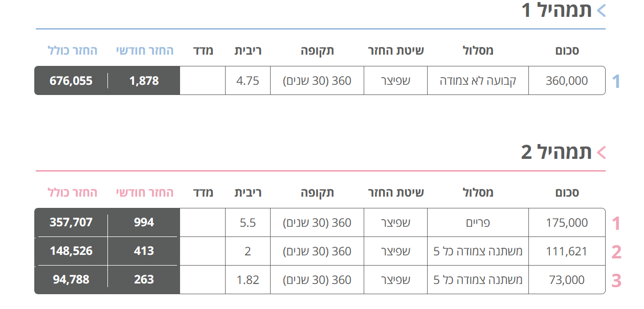The width and height of the screenshot is (644, 309).
Task: Open the קבועה לא צמודה track cell
Action: (x=477, y=80)
